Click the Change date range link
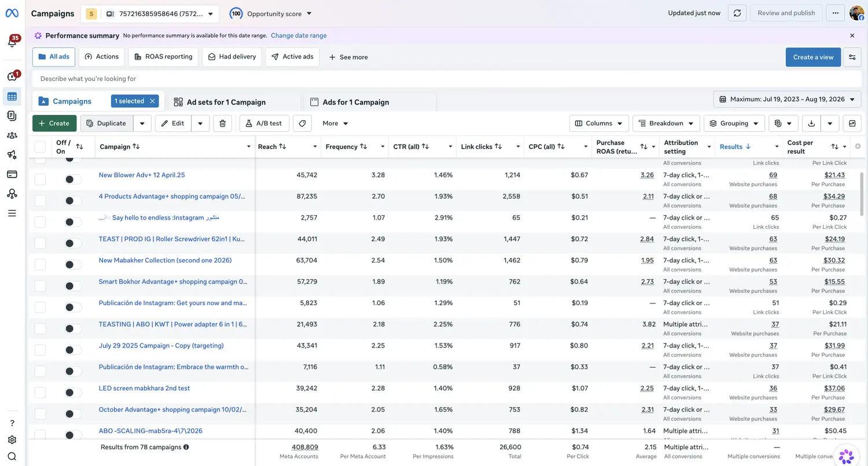The width and height of the screenshot is (868, 466). (299, 35)
